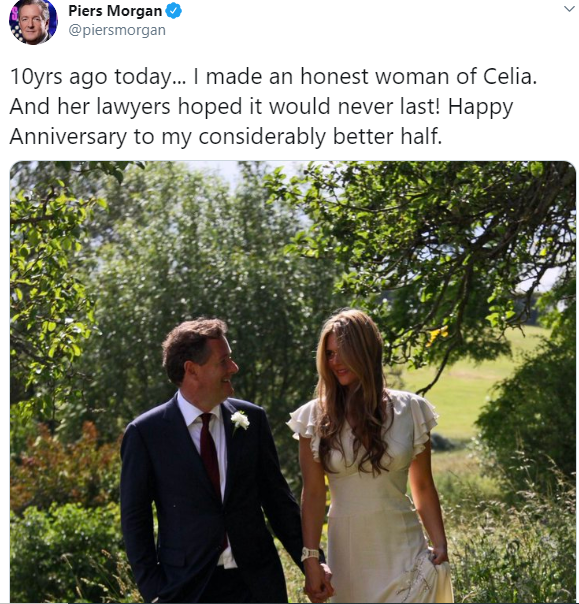The width and height of the screenshot is (579, 604).
Task: Expand the tweet options chevron
Action: coord(569,9)
